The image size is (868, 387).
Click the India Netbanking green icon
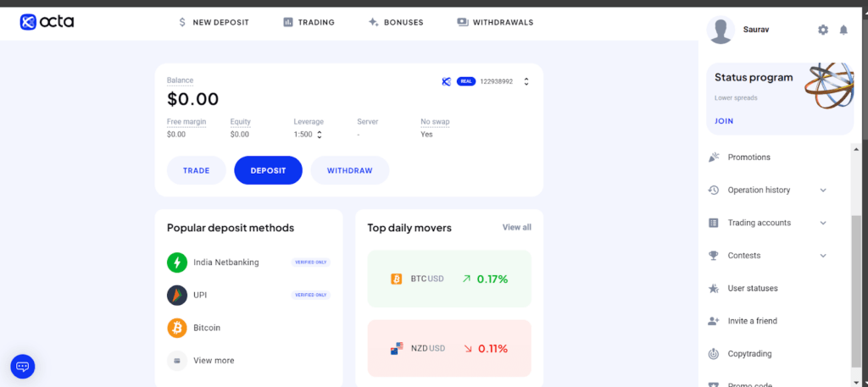click(x=177, y=263)
